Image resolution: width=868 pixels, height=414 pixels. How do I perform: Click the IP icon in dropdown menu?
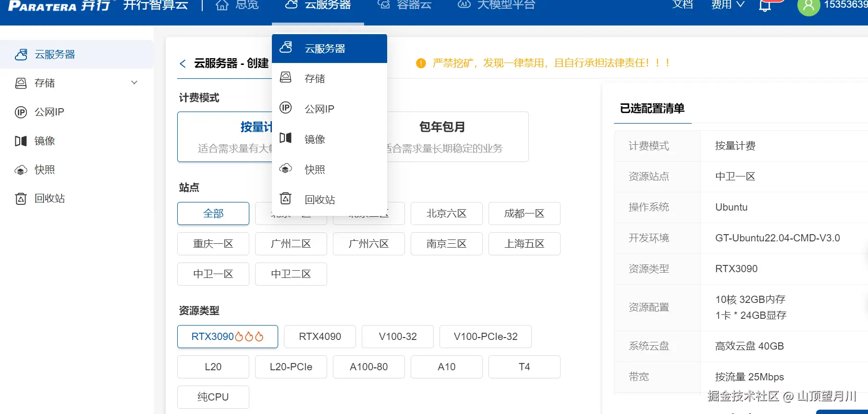[286, 108]
